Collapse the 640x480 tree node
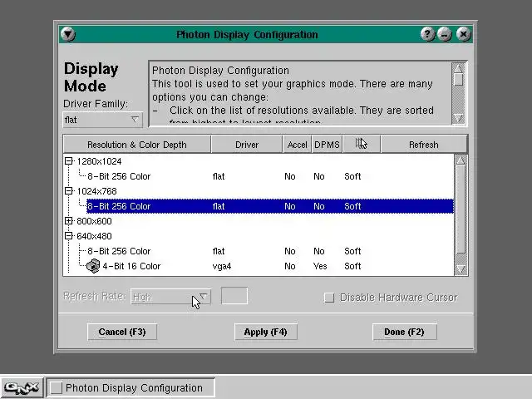 coord(68,236)
